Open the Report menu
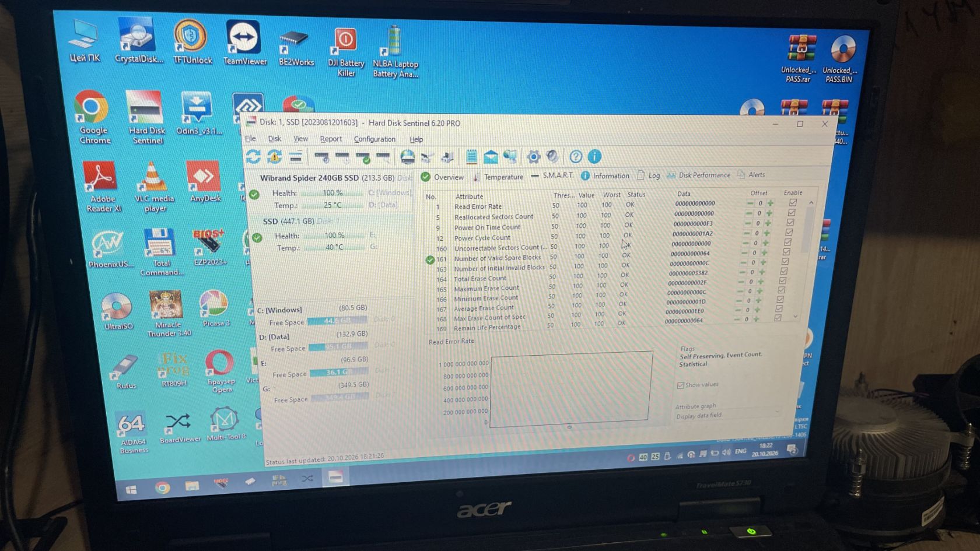980x551 pixels. [x=331, y=139]
